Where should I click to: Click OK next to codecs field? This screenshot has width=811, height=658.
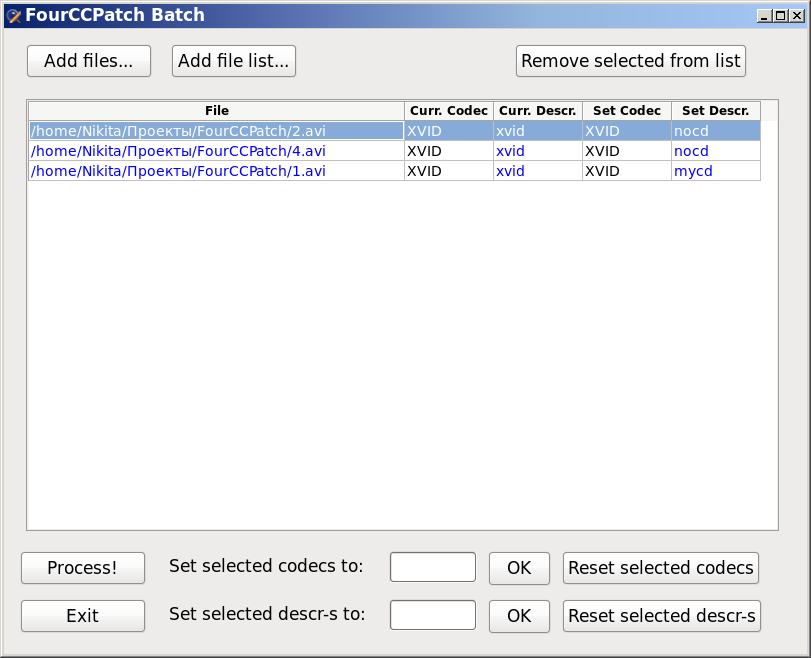click(519, 568)
